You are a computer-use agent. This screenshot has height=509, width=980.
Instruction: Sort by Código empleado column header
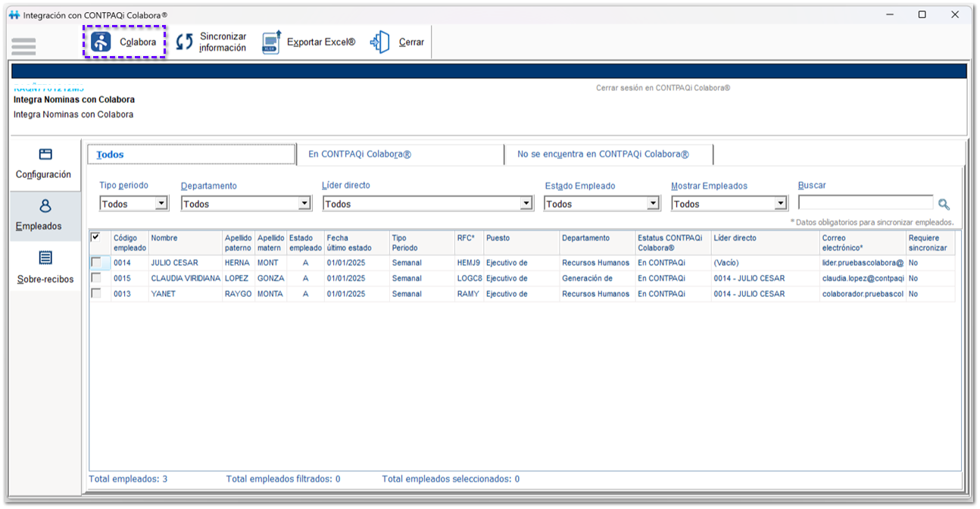pos(130,243)
